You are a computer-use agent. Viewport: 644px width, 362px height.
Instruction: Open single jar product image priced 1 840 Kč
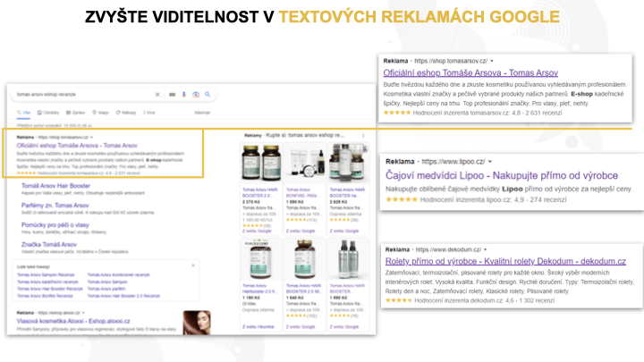tap(305, 259)
